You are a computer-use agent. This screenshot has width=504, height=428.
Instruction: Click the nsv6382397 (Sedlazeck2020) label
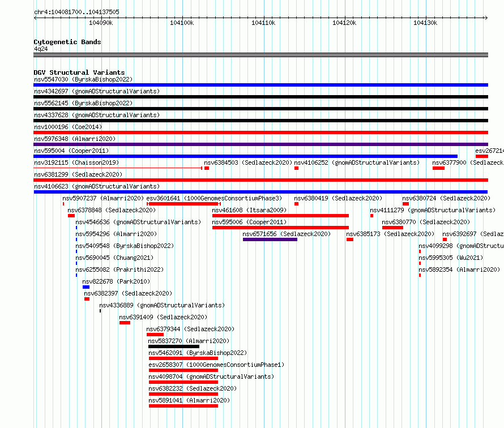[128, 293]
